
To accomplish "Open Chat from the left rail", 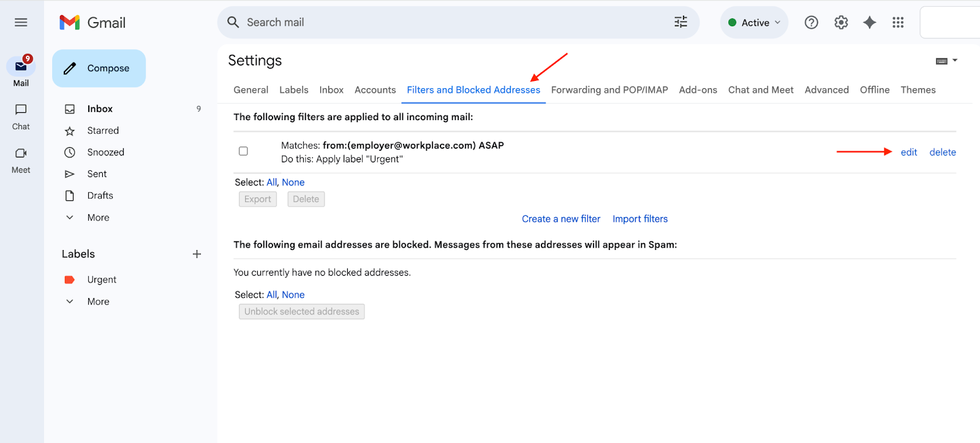I will point(21,110).
